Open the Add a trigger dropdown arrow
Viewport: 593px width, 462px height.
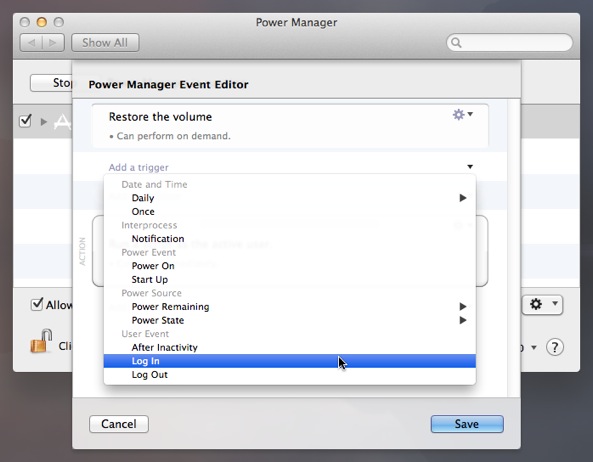tap(470, 167)
